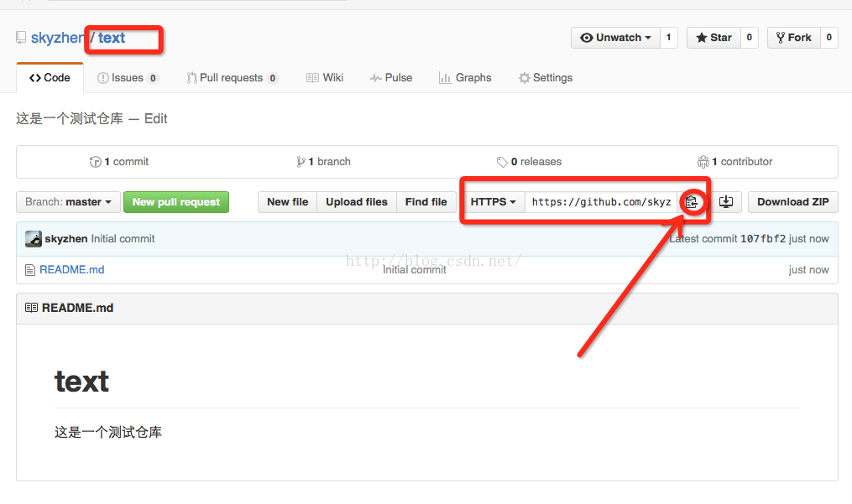This screenshot has height=504, width=852.
Task: Click Initial commit message in README.md row
Action: coord(415,270)
